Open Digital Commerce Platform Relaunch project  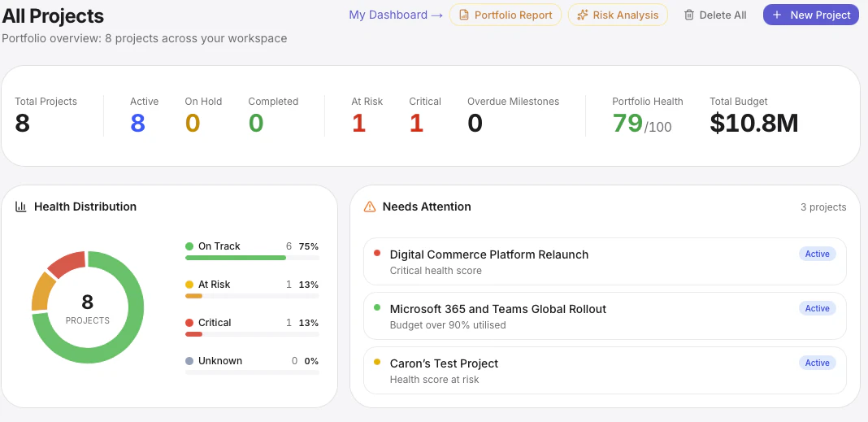[605, 261]
